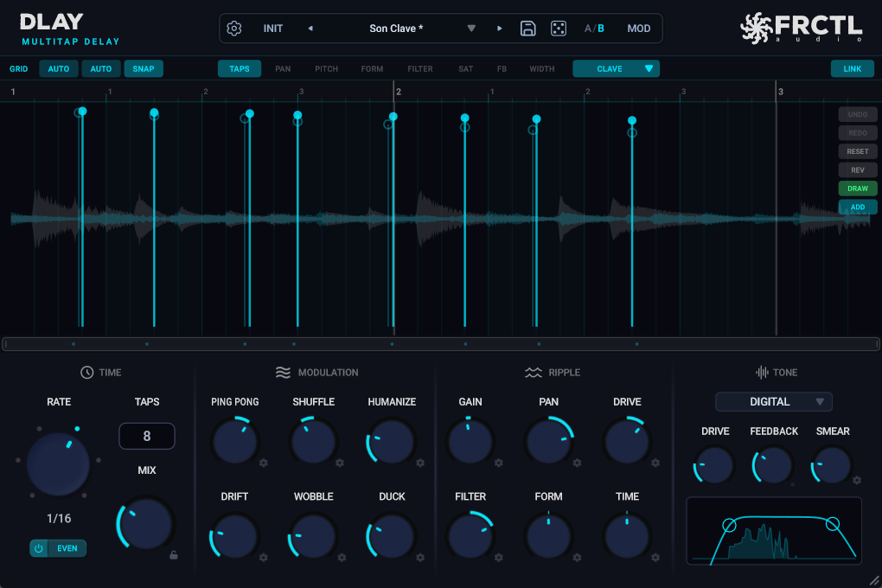
Task: Save preset with the floppy disk icon
Action: 527,29
